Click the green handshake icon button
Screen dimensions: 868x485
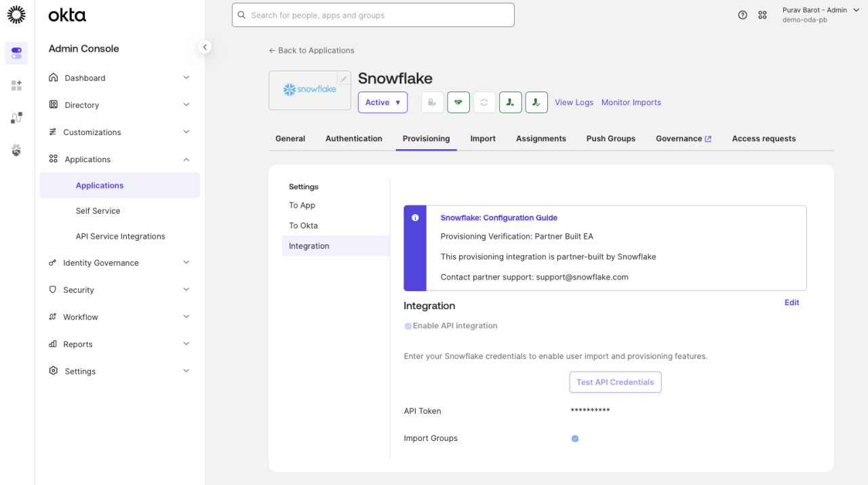coord(458,102)
